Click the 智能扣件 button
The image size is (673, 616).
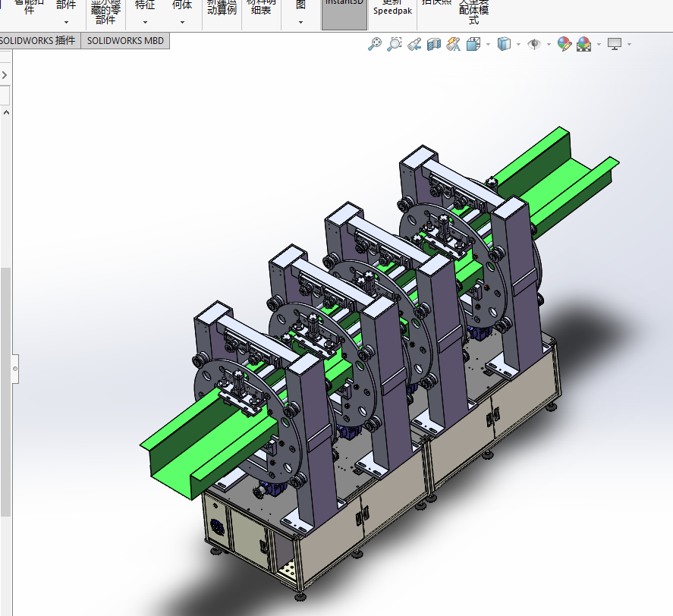coord(29,8)
